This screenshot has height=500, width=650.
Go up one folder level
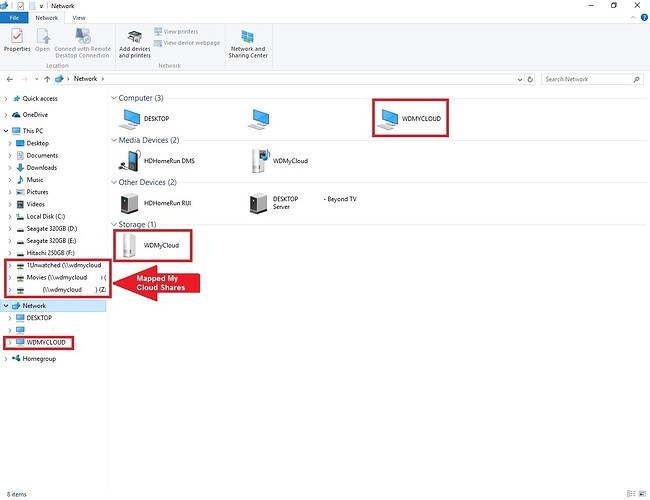click(47, 79)
